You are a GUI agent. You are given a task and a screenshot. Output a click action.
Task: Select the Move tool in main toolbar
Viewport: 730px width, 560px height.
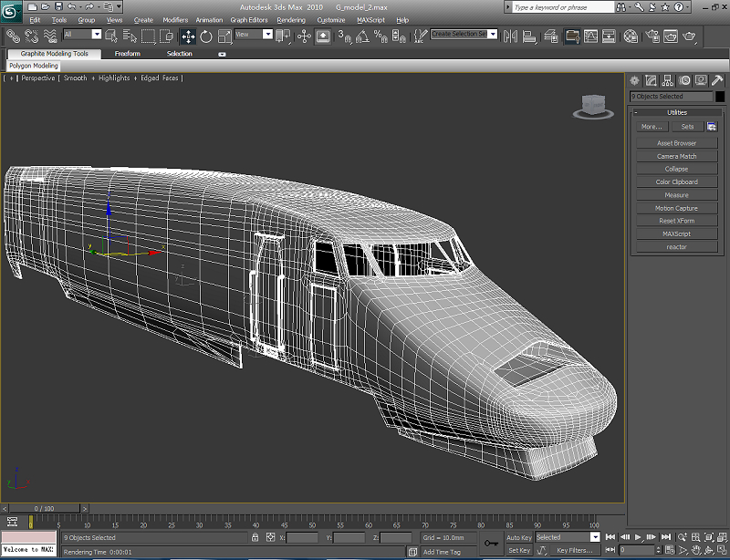tap(188, 36)
